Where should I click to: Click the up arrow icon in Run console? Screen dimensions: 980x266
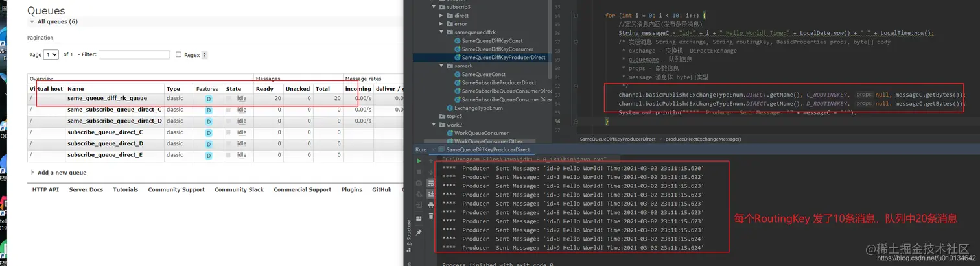click(431, 162)
